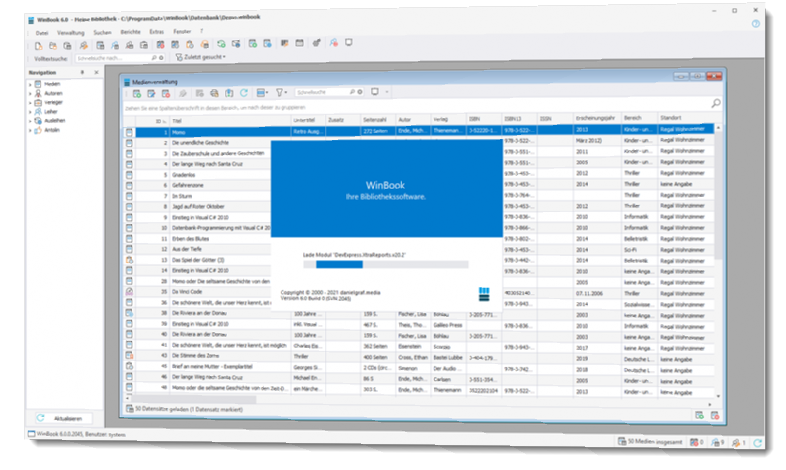Click the green circular return-media toolbar icon
The height and width of the screenshot is (470, 786).
(x=221, y=44)
